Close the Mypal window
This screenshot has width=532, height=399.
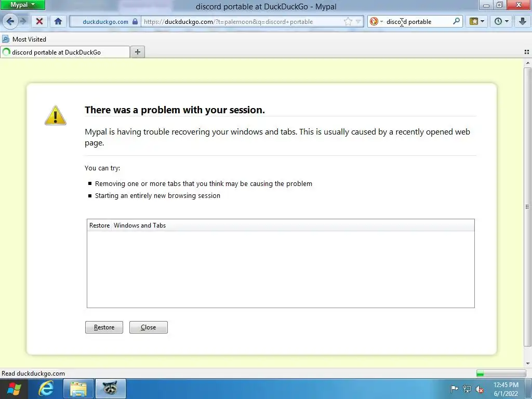519,5
